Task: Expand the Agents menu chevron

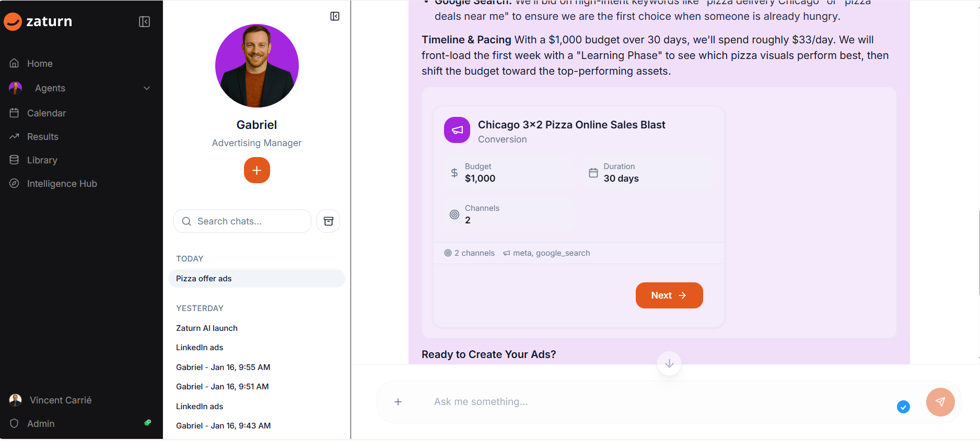Action: coord(147,88)
